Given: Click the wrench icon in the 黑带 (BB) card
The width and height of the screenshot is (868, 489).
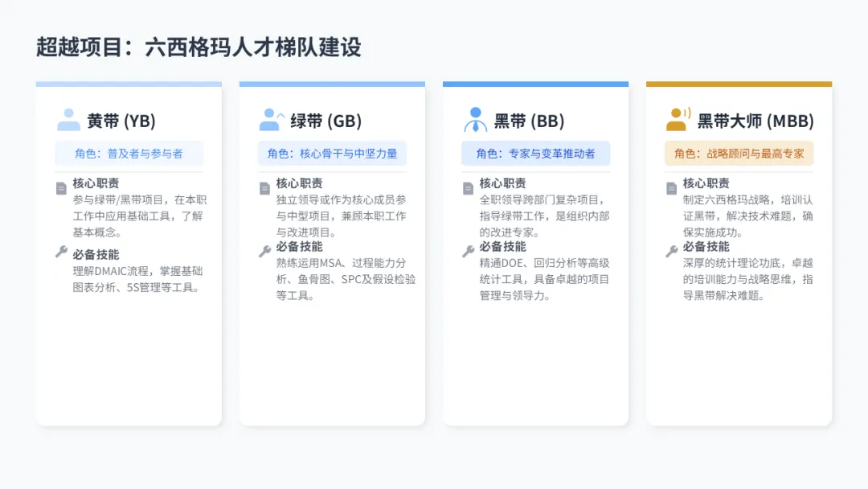Looking at the screenshot, I should 469,252.
